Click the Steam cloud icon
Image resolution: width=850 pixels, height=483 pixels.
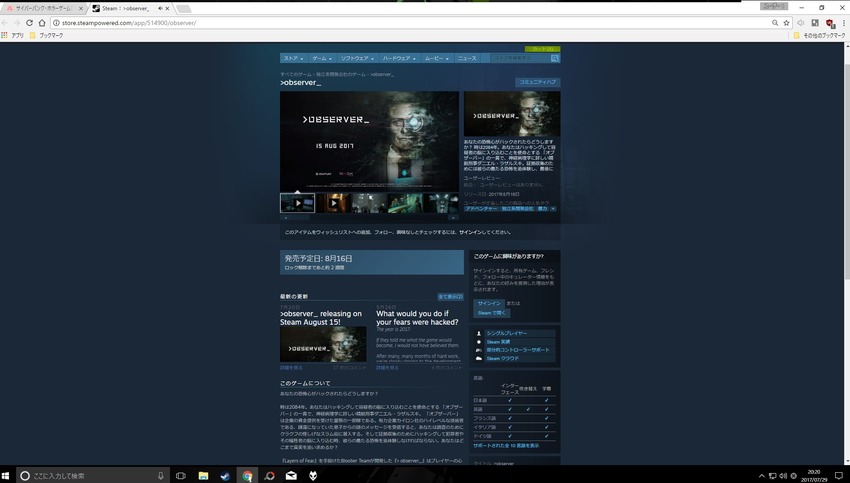(x=479, y=358)
